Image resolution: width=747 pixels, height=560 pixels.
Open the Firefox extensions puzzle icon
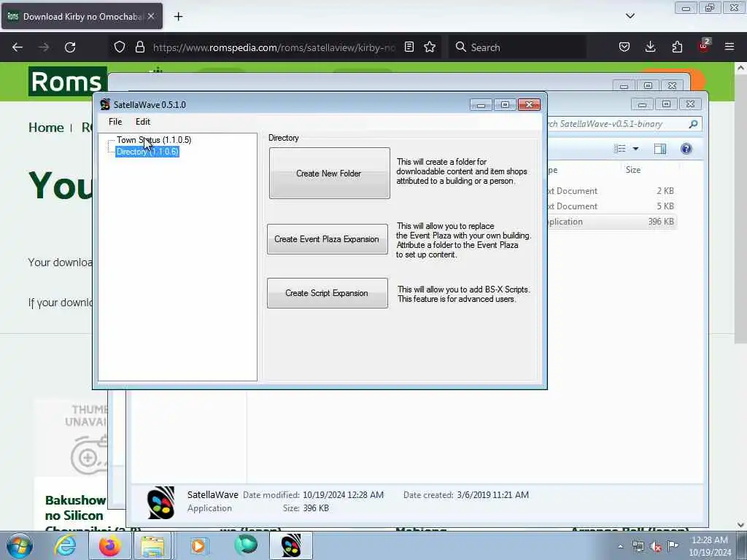677,47
